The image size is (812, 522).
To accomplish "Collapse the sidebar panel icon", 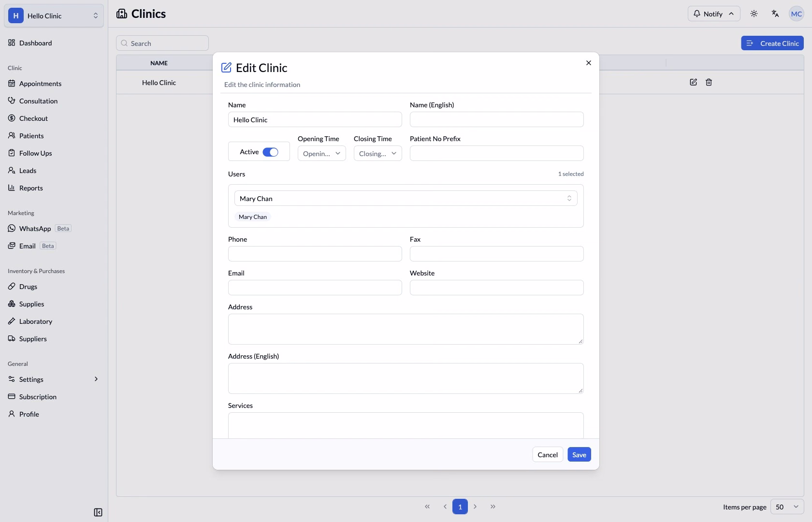I will [x=98, y=512].
